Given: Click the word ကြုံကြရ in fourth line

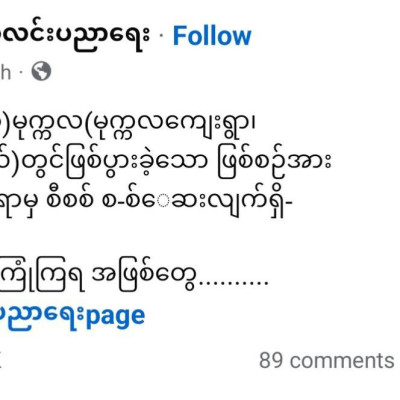Looking at the screenshot, I should coord(42,278).
